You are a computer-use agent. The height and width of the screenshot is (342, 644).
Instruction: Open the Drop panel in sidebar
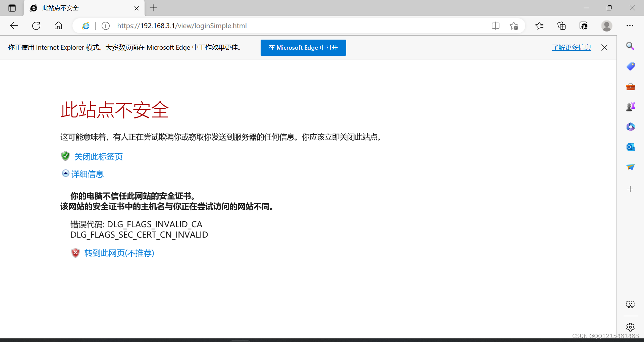(631, 167)
